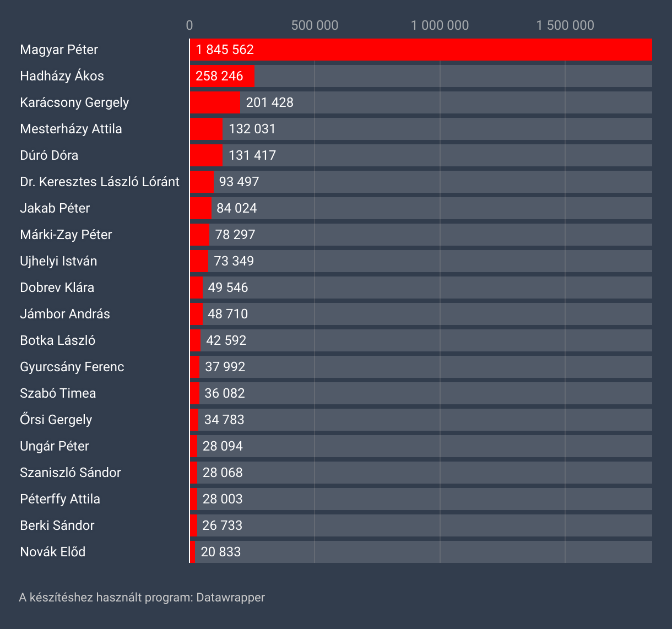Click the 201 428 value label
This screenshot has height=629, width=672.
[x=269, y=102]
